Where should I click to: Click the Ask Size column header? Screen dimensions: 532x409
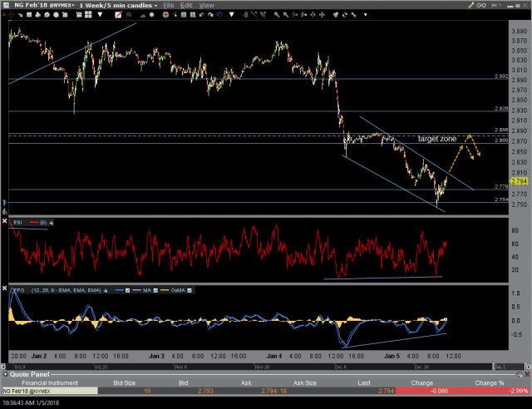(x=305, y=383)
